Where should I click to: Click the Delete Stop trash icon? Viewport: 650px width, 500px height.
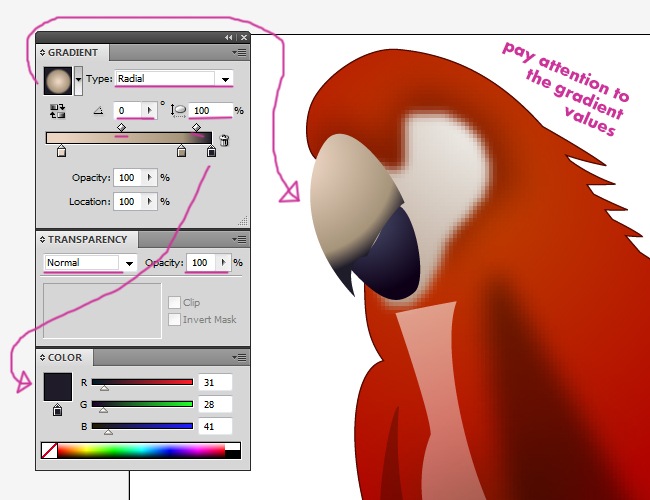(224, 140)
